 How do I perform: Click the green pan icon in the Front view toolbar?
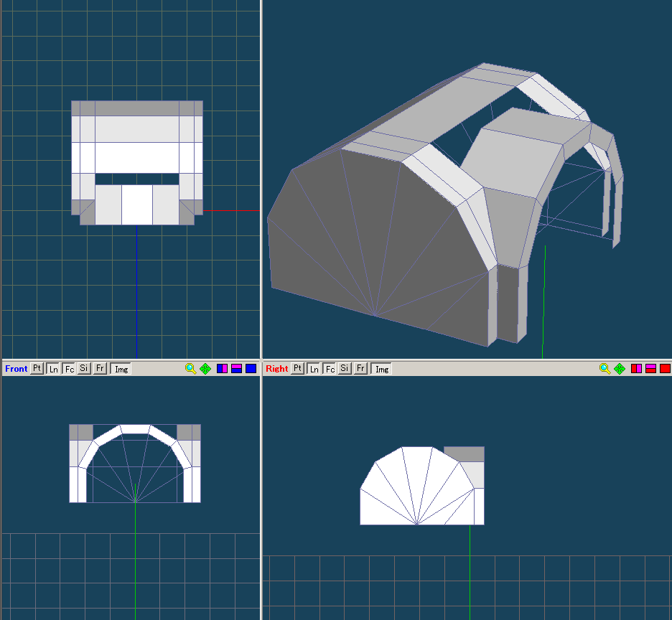pyautogui.click(x=205, y=369)
